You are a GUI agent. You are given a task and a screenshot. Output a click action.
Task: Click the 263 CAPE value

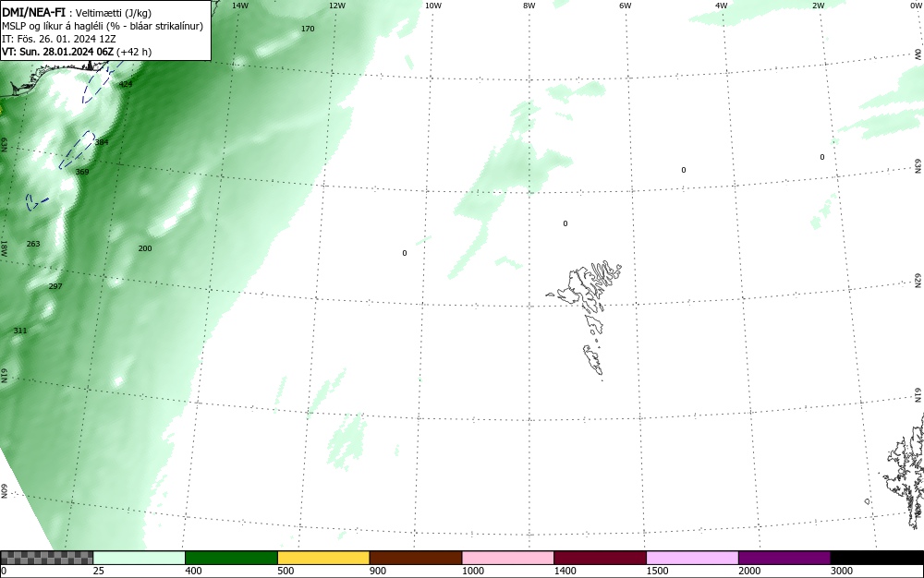coord(33,244)
